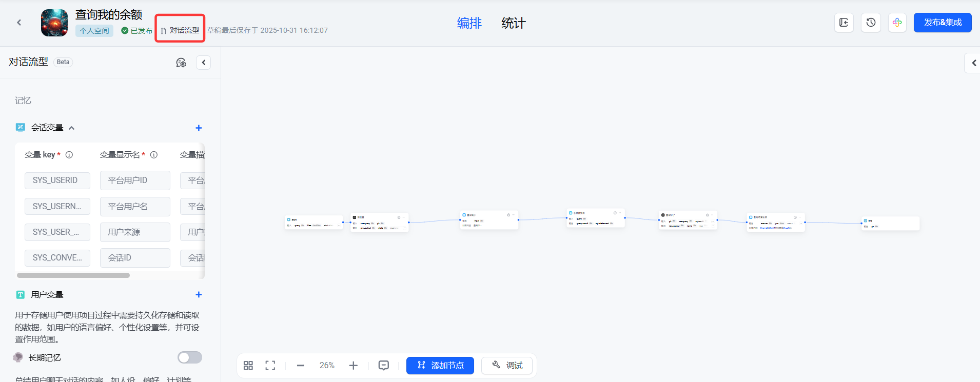Enable the 长期记忆 toggle
The height and width of the screenshot is (382, 980).
(189, 357)
